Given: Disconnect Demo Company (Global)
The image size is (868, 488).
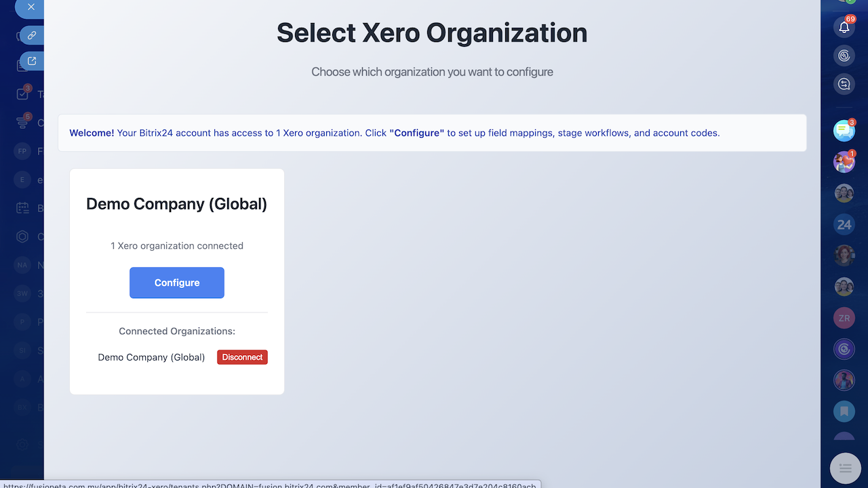Looking at the screenshot, I should 242,357.
